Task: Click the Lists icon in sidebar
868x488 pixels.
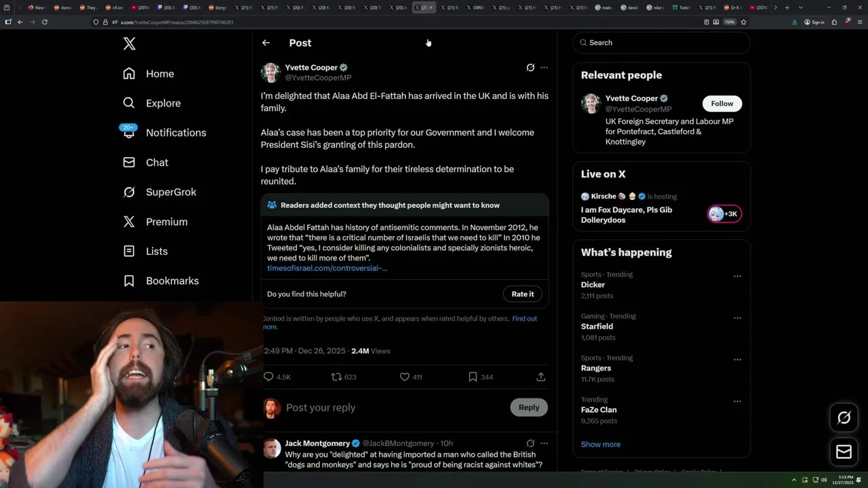Action: [x=129, y=251]
